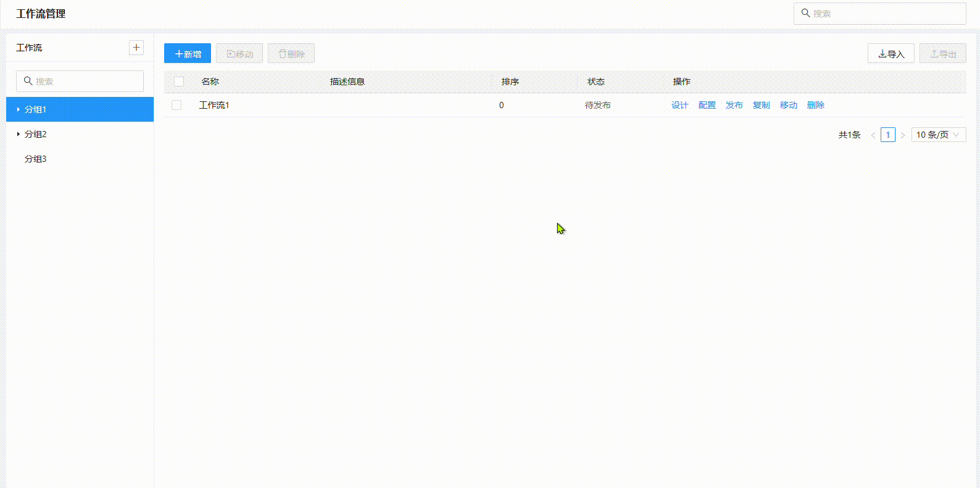Expand the 分组2 tree node arrow

pyautogui.click(x=19, y=134)
